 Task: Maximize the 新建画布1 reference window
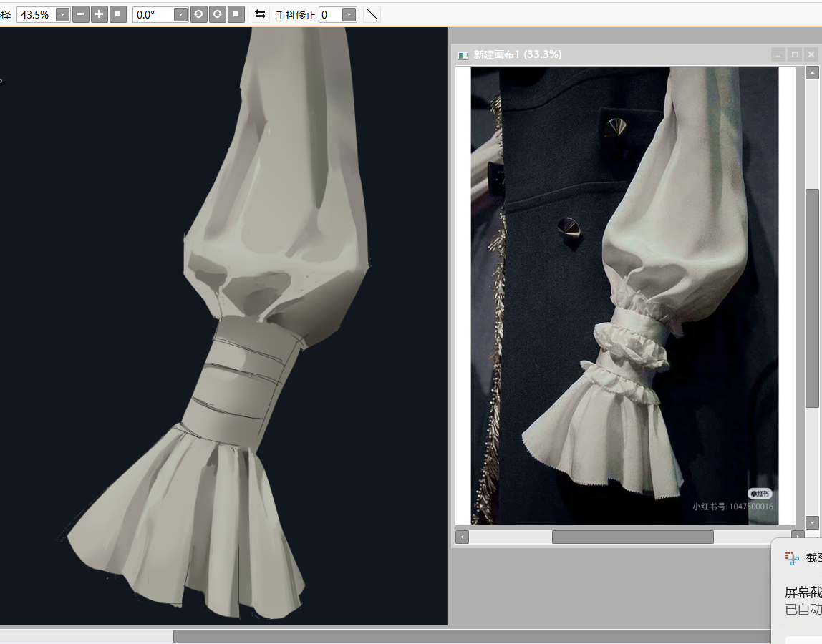[x=794, y=54]
